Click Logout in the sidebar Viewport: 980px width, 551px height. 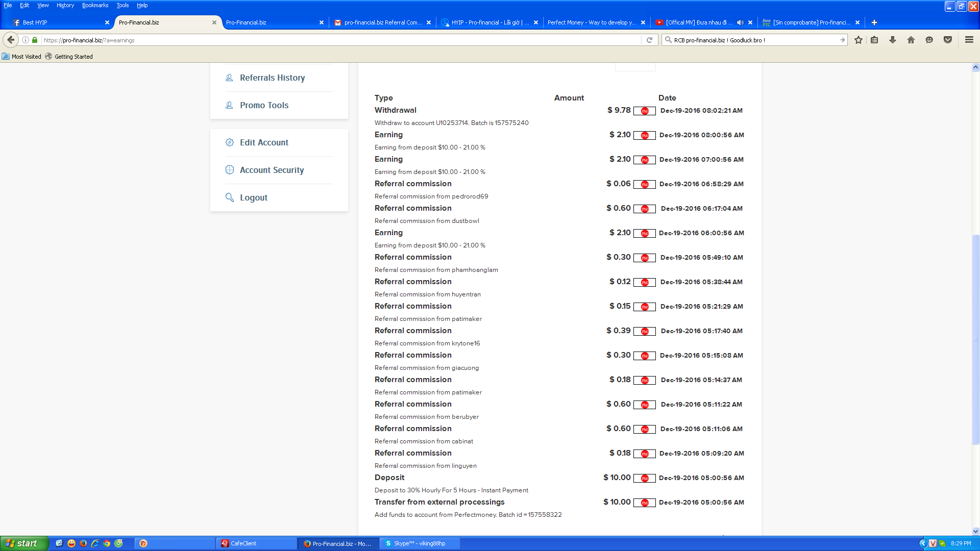[253, 197]
